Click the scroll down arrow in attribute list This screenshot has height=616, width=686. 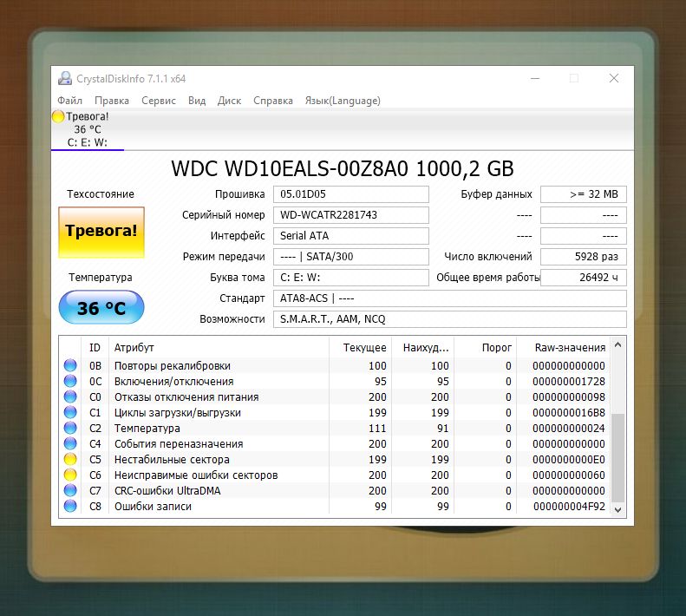617,509
